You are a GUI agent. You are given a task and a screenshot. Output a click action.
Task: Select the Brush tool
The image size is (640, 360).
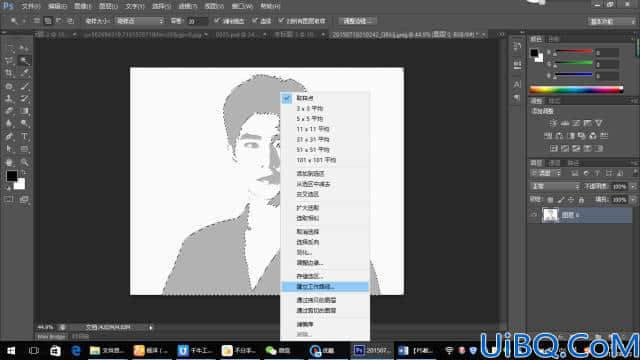pos(24,86)
